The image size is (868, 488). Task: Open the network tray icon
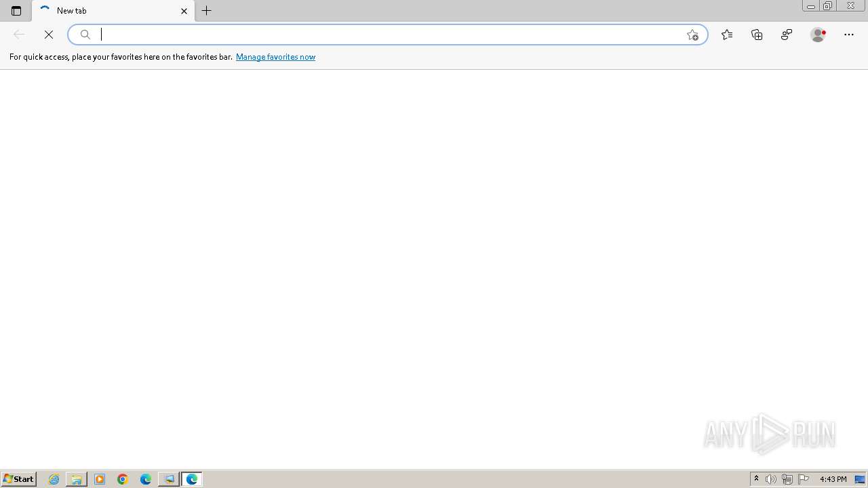[787, 479]
